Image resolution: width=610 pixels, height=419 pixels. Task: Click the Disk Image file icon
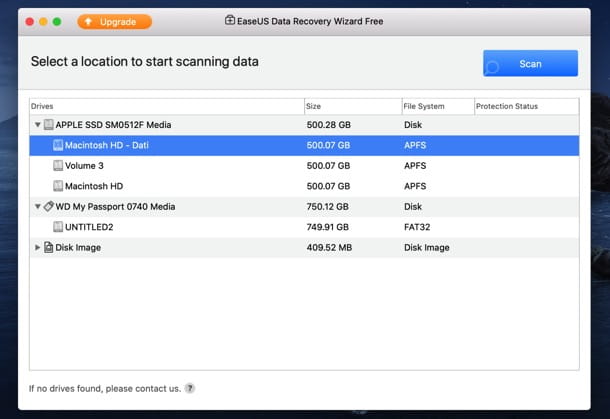pos(49,247)
